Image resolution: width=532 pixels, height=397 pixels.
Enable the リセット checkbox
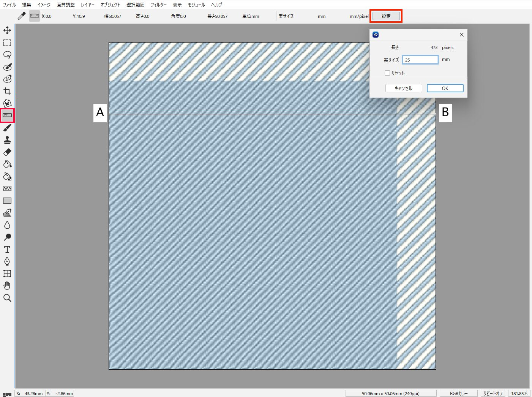point(387,73)
